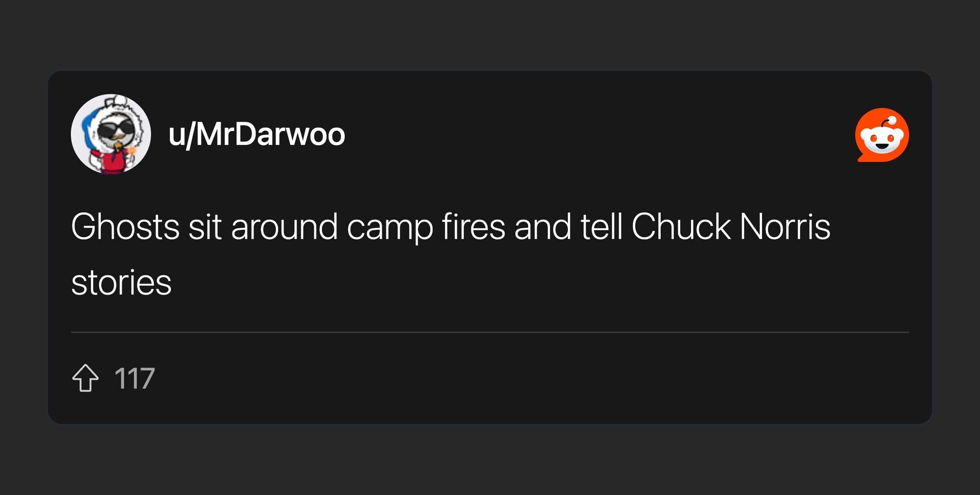Image resolution: width=980 pixels, height=495 pixels.
Task: Click the word "stories" on the second line
Action: coord(121,283)
